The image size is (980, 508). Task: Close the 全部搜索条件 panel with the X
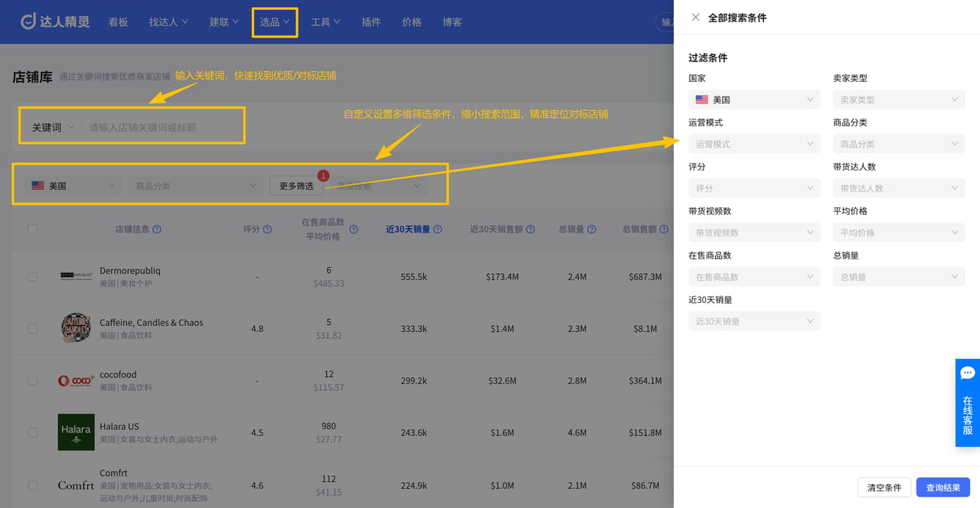[695, 17]
